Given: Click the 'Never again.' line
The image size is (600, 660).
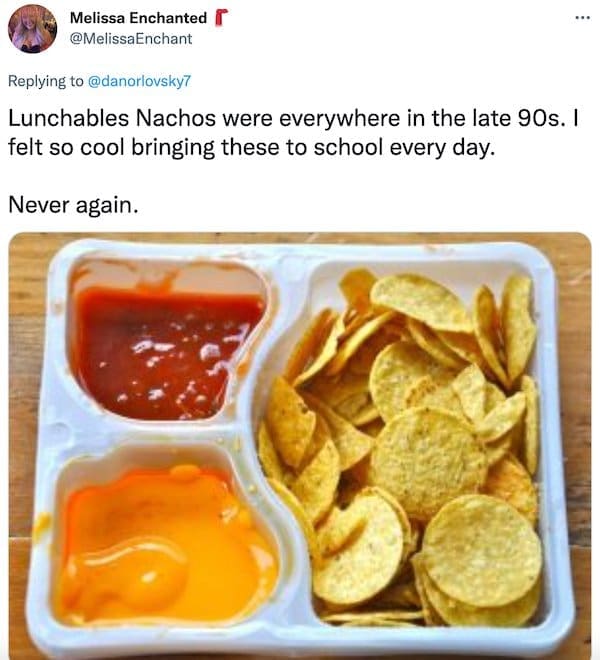Looking at the screenshot, I should click(x=73, y=205).
